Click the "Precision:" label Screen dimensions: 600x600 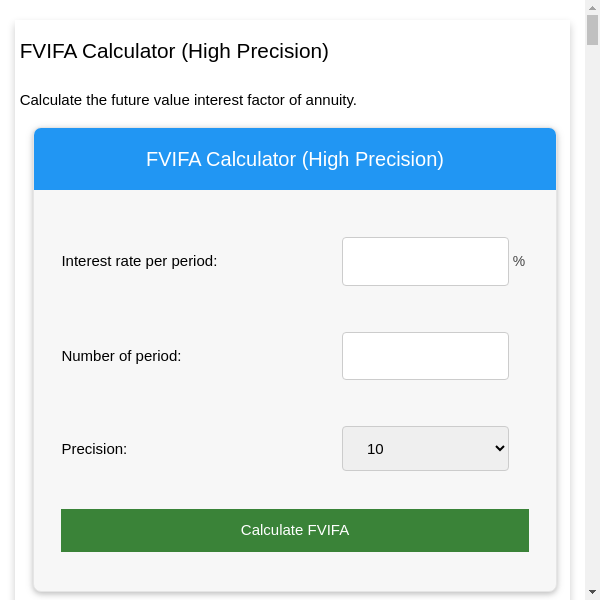coord(94,449)
